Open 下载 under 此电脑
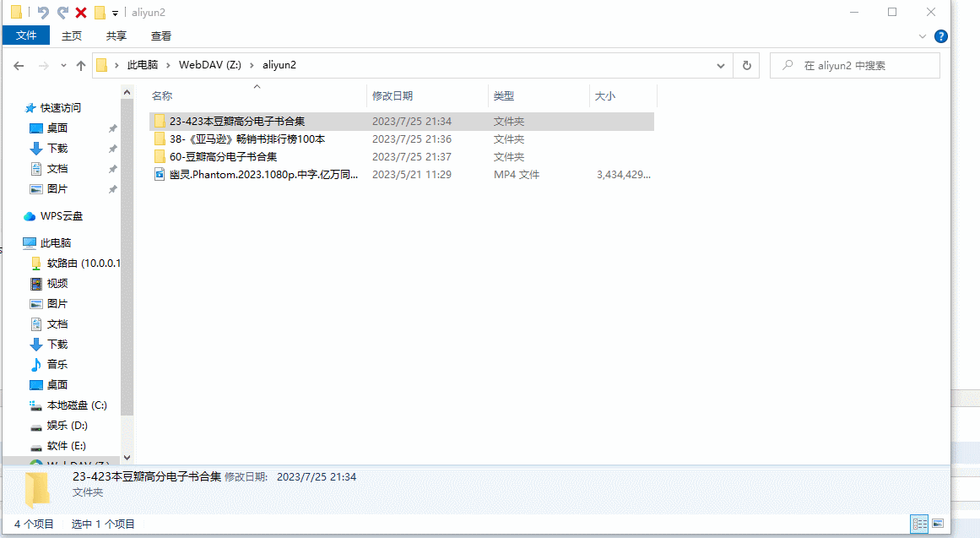 (57, 344)
